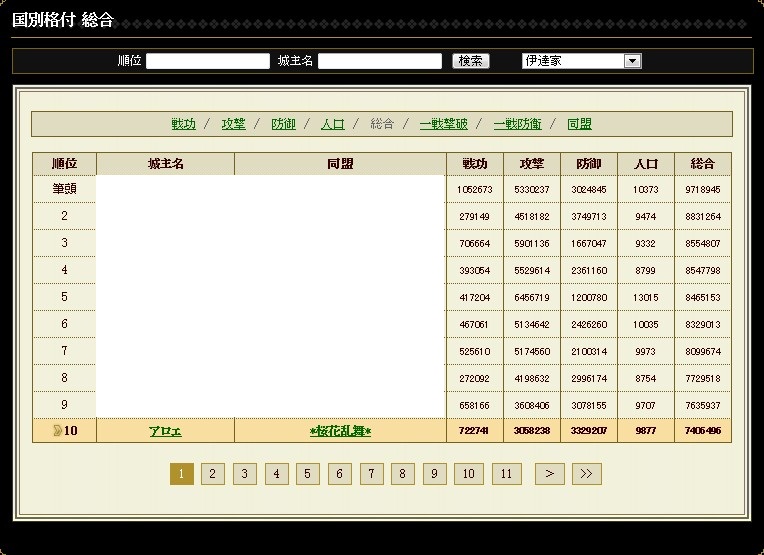Screen dimensions: 764x555
Task: Click the 検索 search button
Action: (x=471, y=61)
